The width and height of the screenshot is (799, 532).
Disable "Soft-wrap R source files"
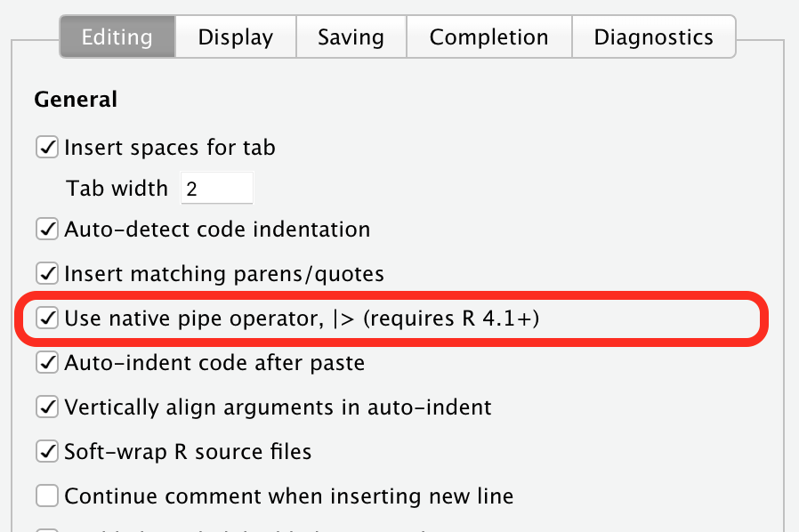[46, 451]
